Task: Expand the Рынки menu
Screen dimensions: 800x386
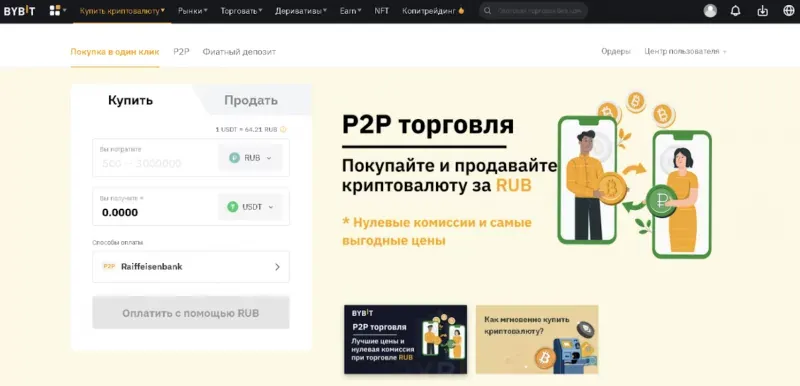Action: click(193, 11)
